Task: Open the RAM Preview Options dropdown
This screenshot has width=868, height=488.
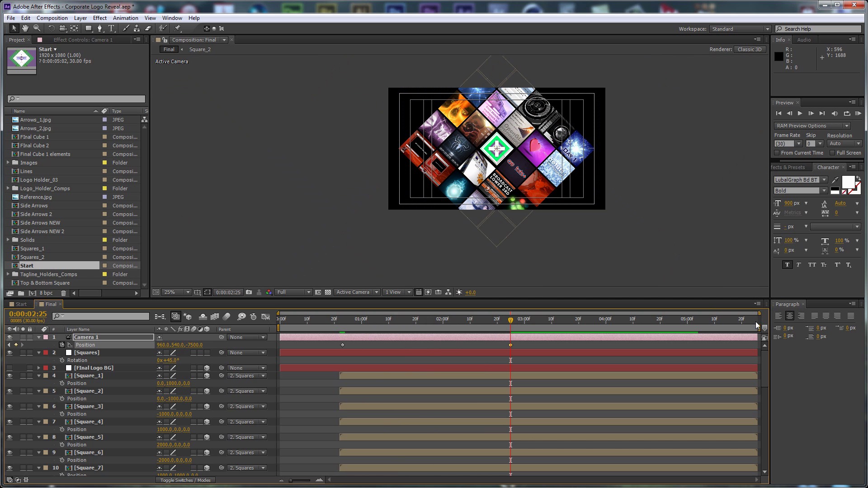Action: (x=812, y=126)
